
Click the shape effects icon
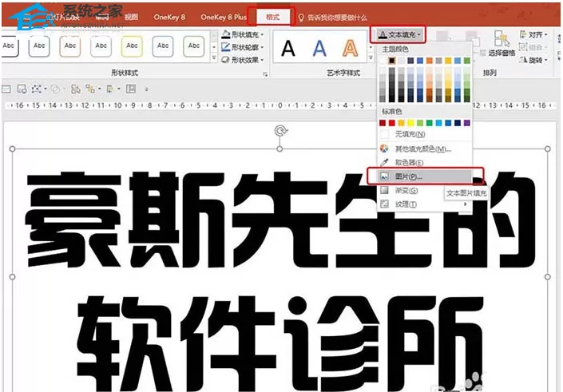coord(225,60)
